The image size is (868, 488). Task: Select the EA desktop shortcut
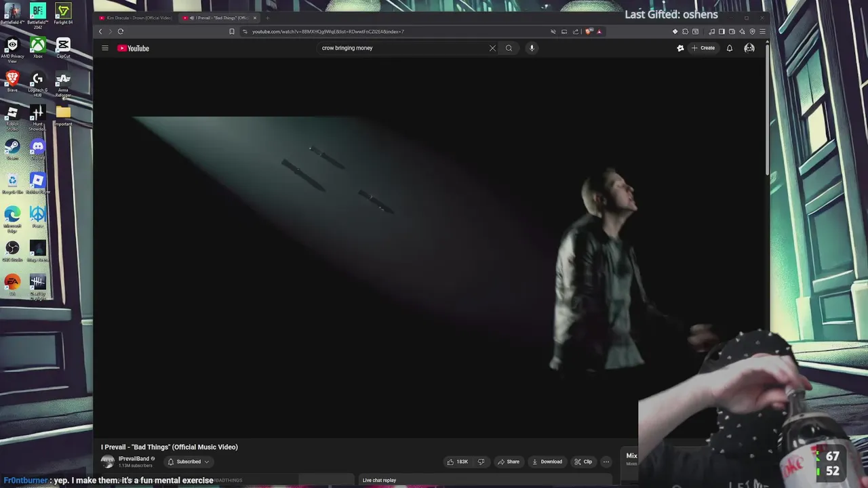click(x=12, y=285)
